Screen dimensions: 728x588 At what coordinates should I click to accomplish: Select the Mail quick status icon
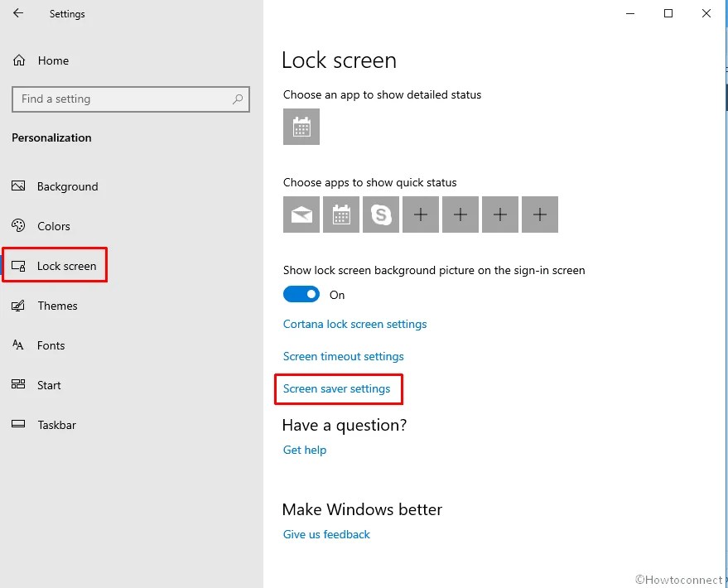click(301, 214)
